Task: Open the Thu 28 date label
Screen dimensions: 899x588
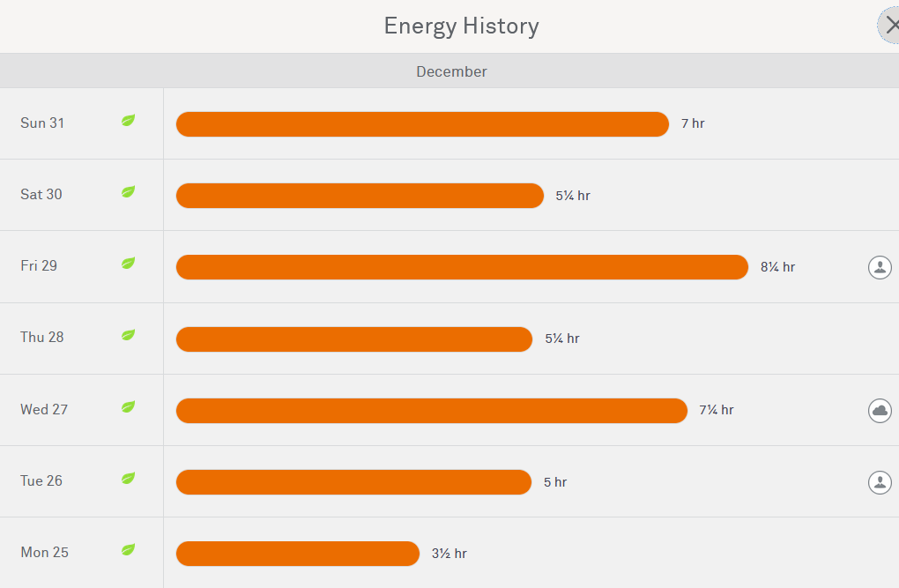Action: pos(42,338)
